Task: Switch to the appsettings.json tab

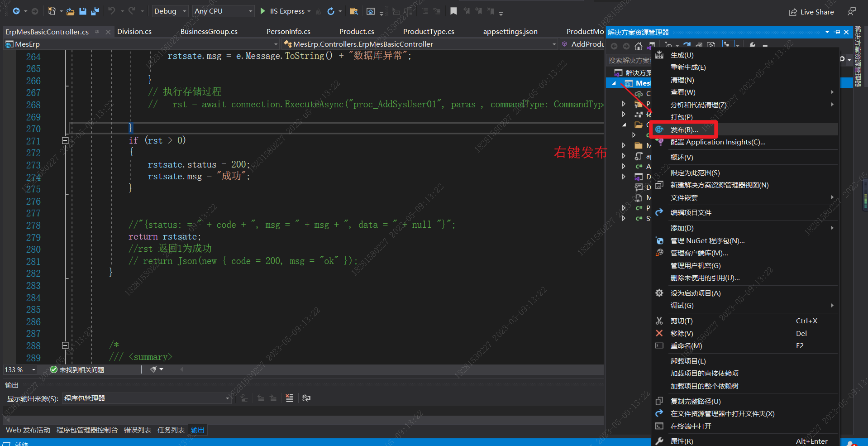Action: click(510, 32)
